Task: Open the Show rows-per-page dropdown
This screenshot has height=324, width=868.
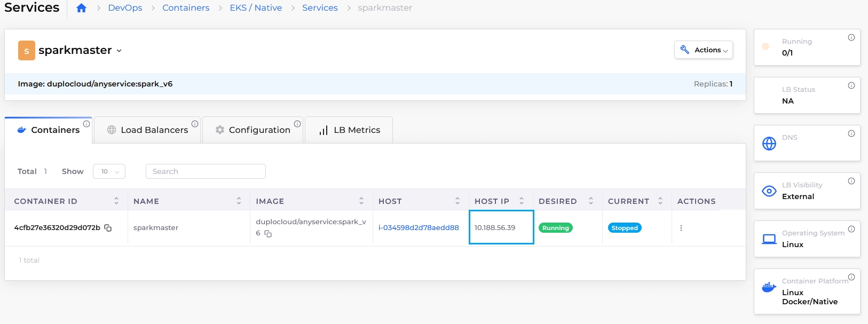Action: (109, 171)
